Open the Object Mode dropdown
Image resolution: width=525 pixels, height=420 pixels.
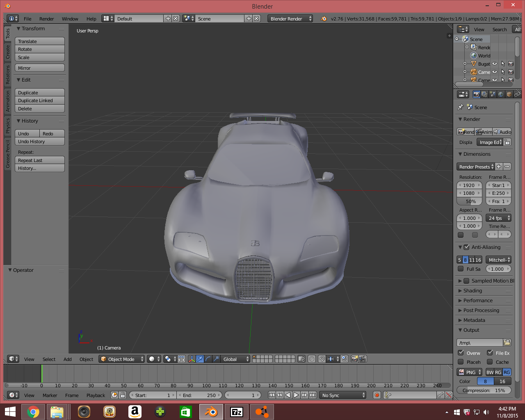[122, 359]
